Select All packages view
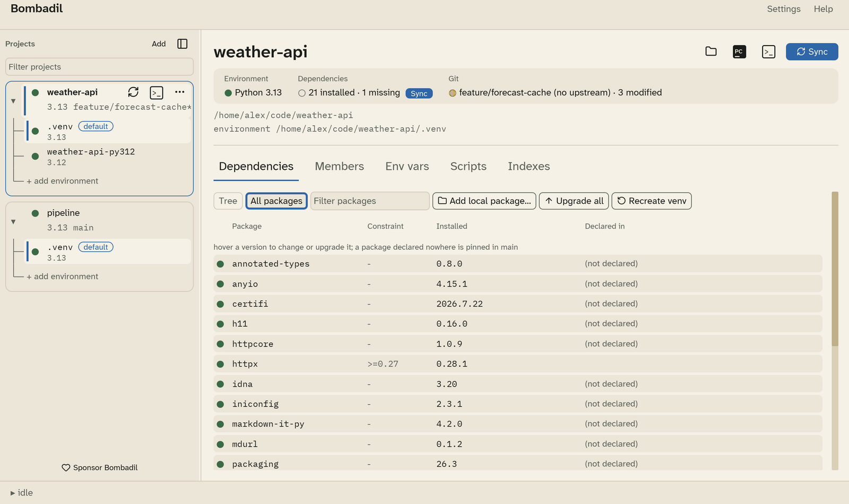This screenshot has width=849, height=504. point(276,201)
